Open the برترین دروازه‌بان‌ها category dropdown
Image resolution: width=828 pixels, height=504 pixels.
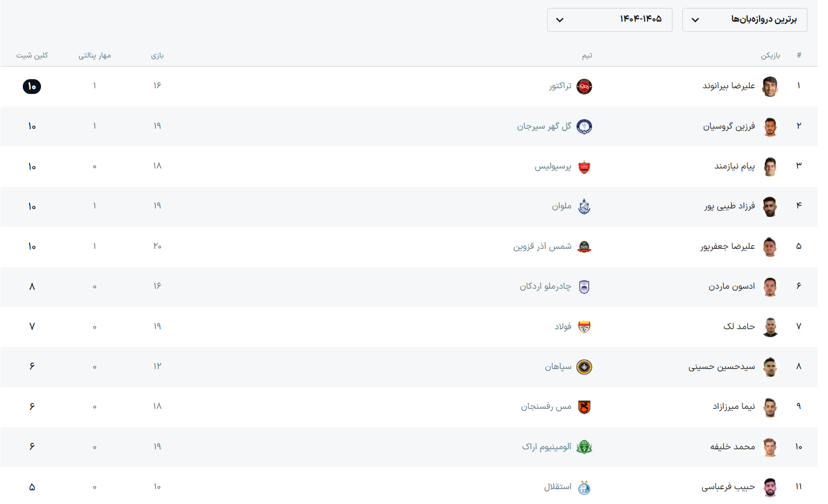(744, 20)
